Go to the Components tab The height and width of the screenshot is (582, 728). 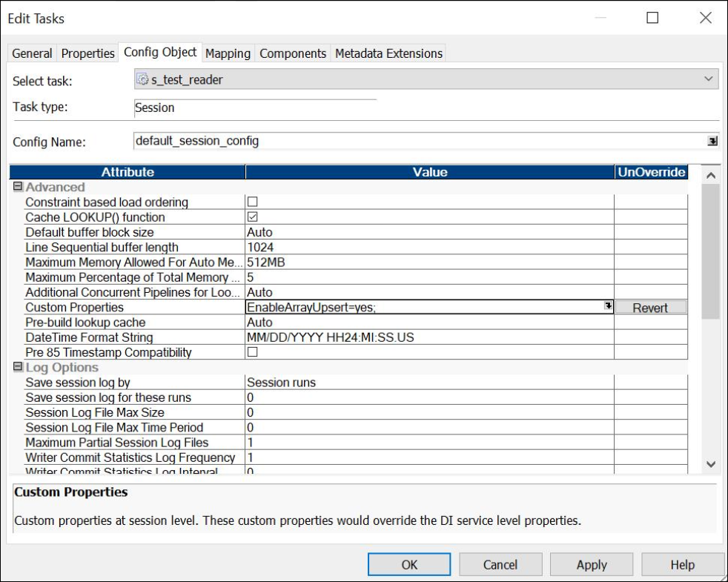(293, 53)
